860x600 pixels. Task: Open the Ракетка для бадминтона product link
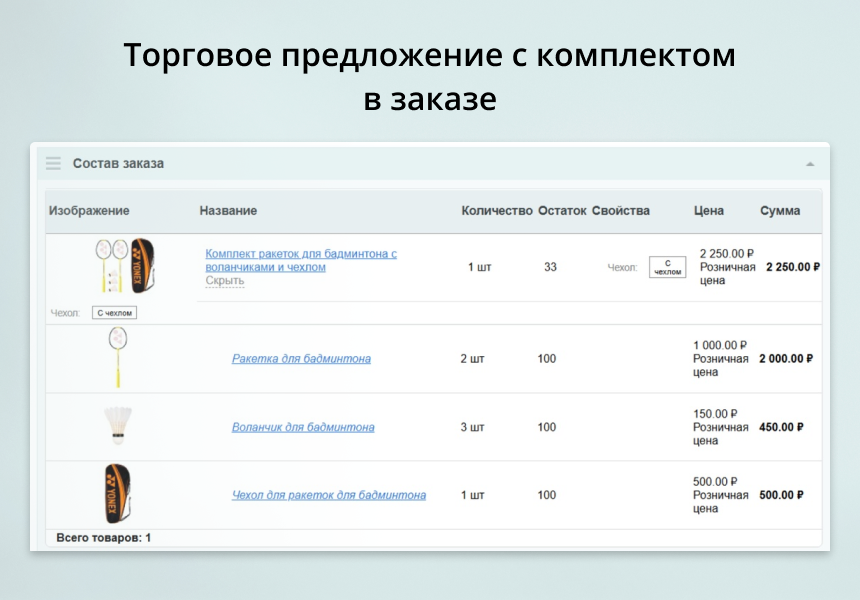(x=301, y=359)
